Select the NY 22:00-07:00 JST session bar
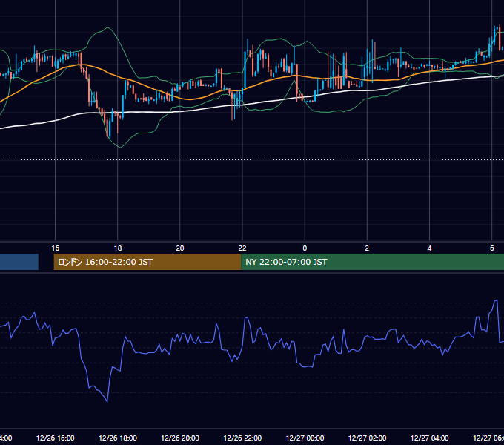The height and width of the screenshot is (445, 504). [372, 262]
